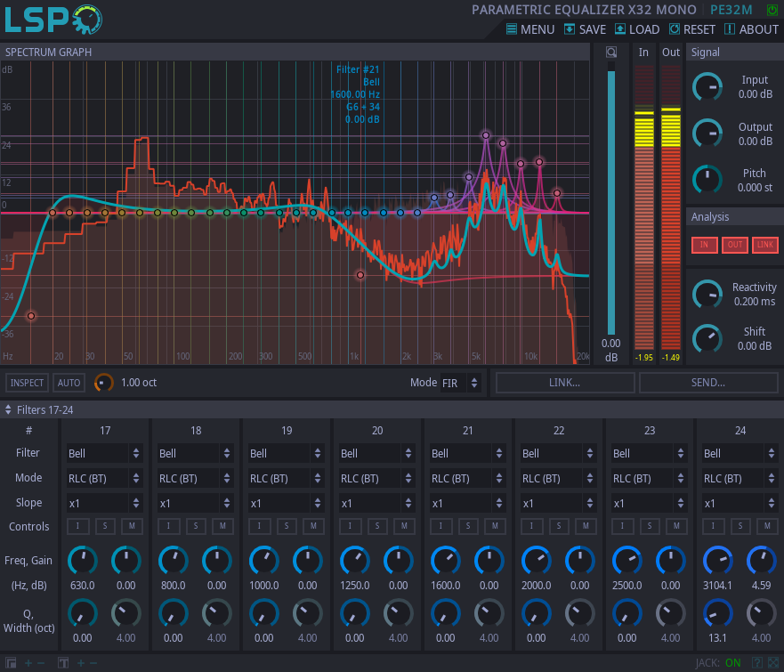Screen dimensions: 784x672
Task: Click the analysis Shift knob
Action: point(707,338)
